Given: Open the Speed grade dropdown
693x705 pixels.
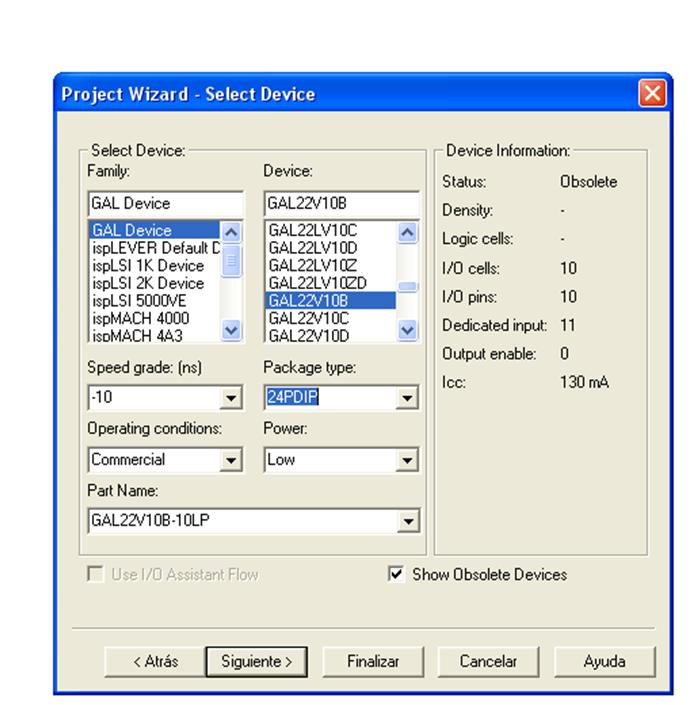Looking at the screenshot, I should tap(231, 397).
